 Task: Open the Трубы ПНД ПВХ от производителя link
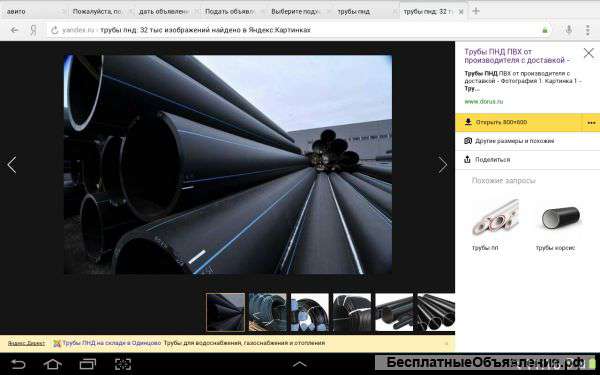pyautogui.click(x=517, y=56)
